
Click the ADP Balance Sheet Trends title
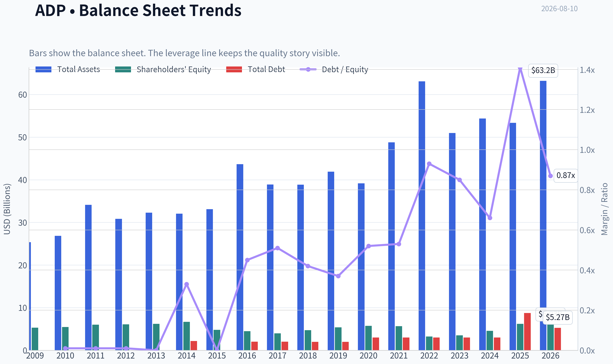click(x=138, y=10)
